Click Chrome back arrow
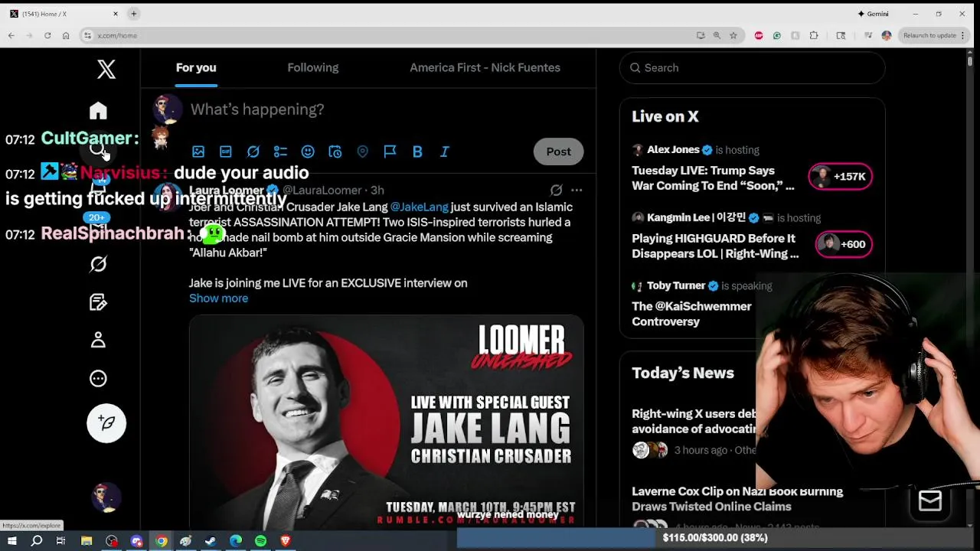The height and width of the screenshot is (551, 980). (x=11, y=35)
